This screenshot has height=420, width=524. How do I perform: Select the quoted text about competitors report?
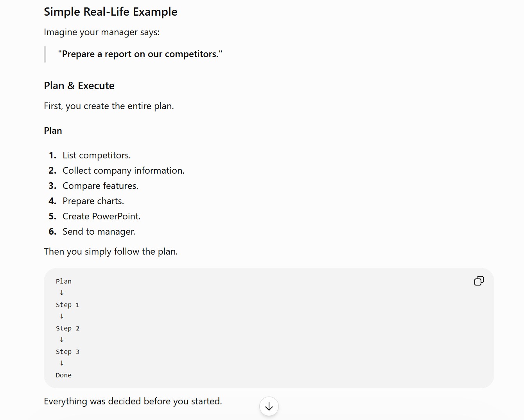click(x=140, y=54)
